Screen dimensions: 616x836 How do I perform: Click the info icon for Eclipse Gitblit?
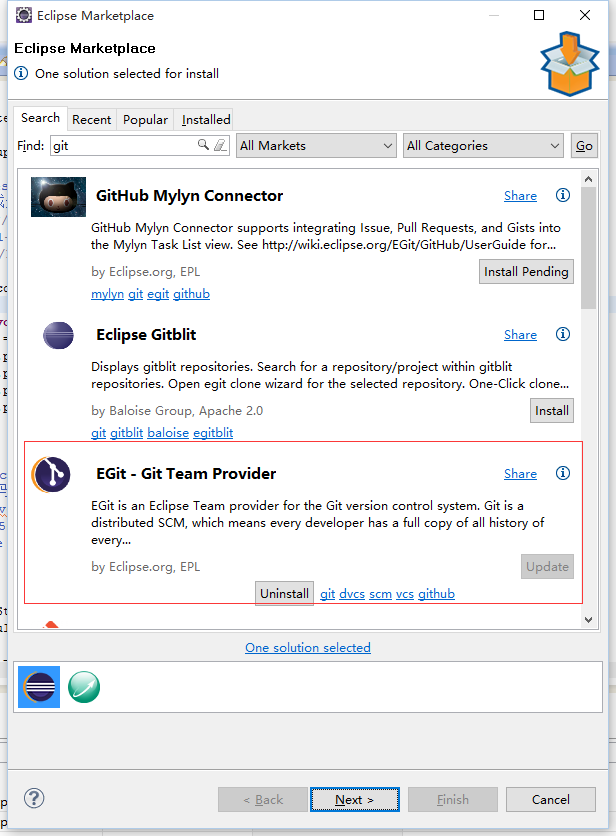click(563, 334)
